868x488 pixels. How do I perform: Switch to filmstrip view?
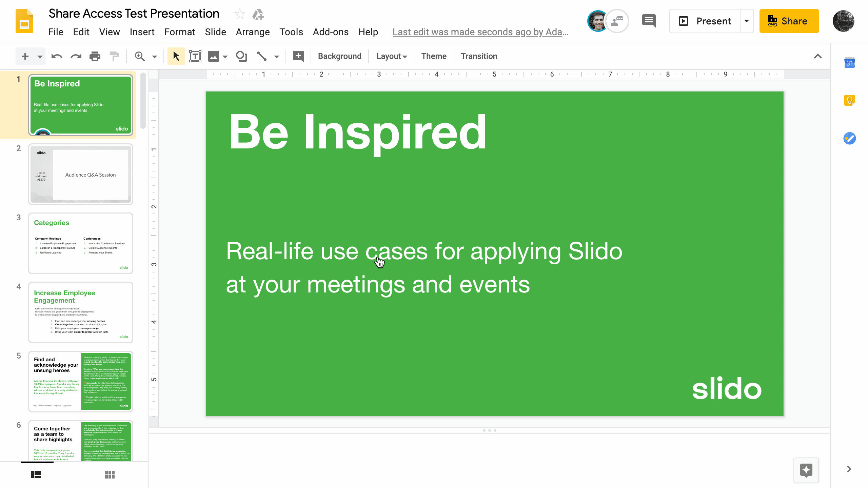36,474
